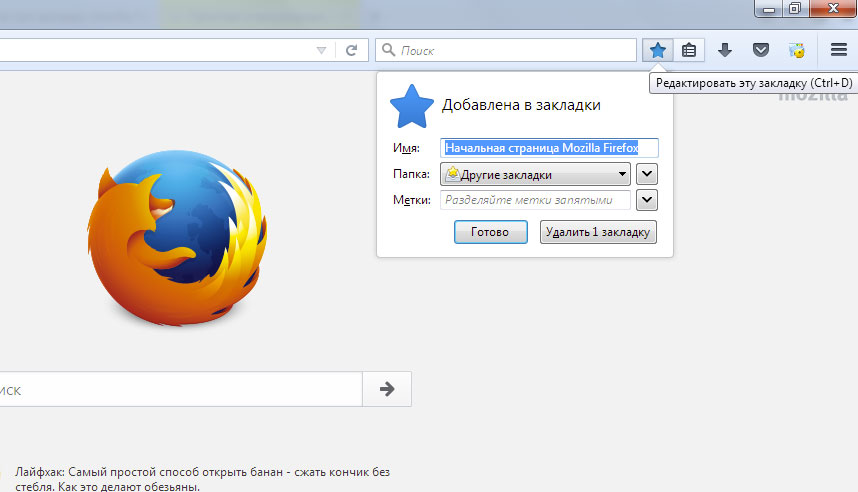Click the colorful add-on icon in toolbar
Image resolution: width=858 pixels, height=492 pixels.
[797, 50]
